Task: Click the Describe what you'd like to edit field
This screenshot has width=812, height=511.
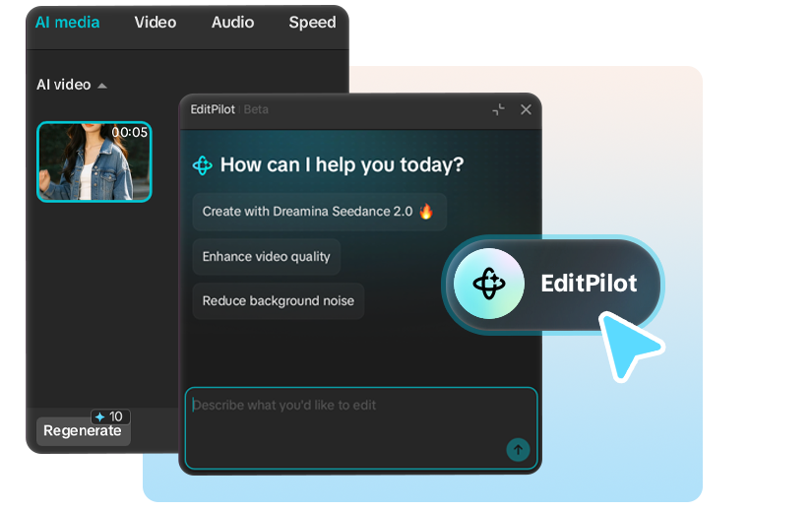Action: pyautogui.click(x=361, y=428)
